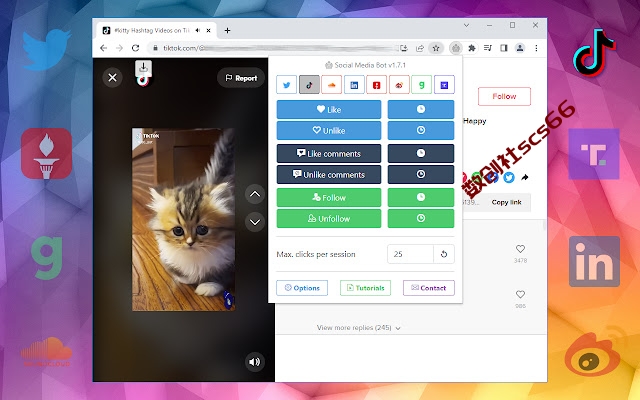The width and height of the screenshot is (640, 400).
Task: Click the download icon above the video
Action: (143, 68)
